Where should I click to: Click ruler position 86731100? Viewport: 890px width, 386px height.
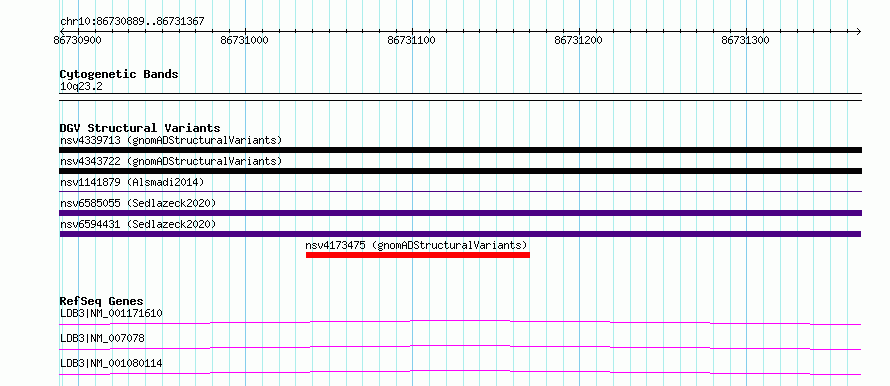(x=412, y=40)
